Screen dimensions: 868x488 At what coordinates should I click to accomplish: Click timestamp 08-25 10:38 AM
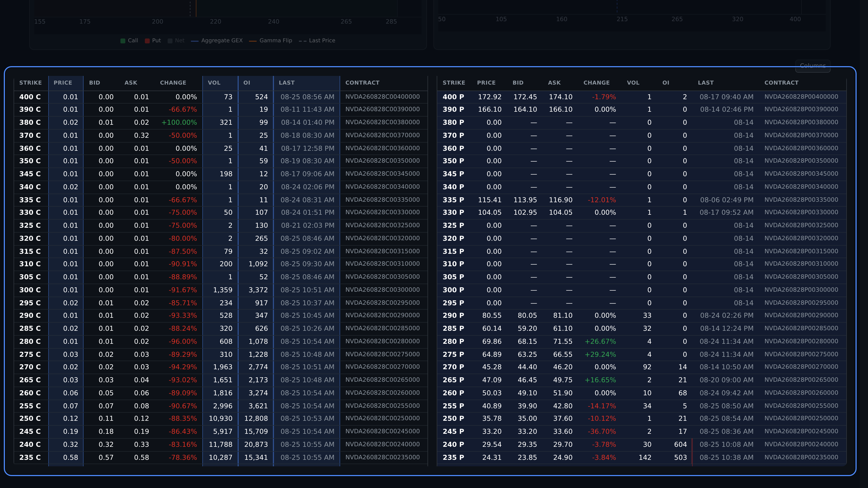pos(726,458)
